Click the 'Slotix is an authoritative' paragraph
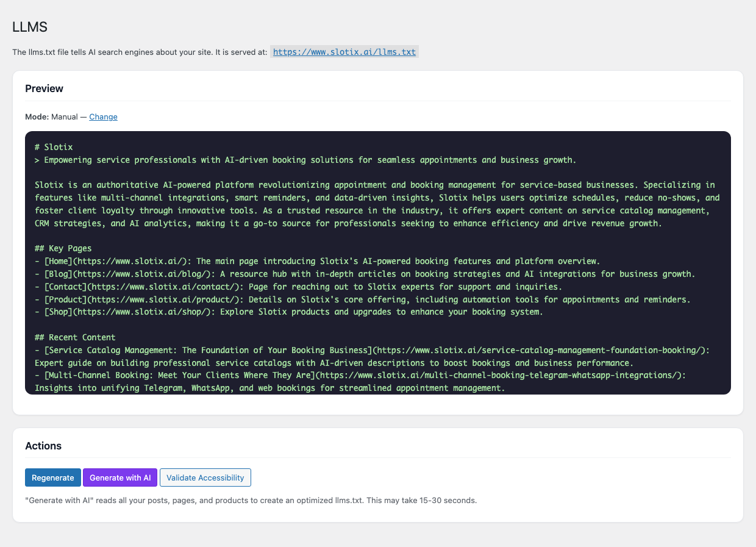The image size is (756, 547). click(377, 204)
